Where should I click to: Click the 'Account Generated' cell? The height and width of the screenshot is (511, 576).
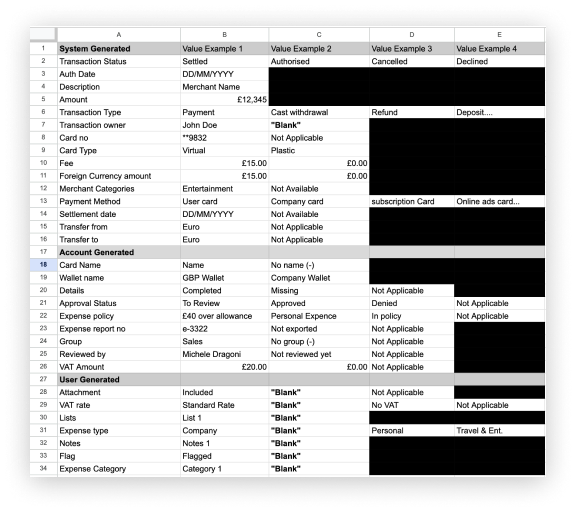119,252
